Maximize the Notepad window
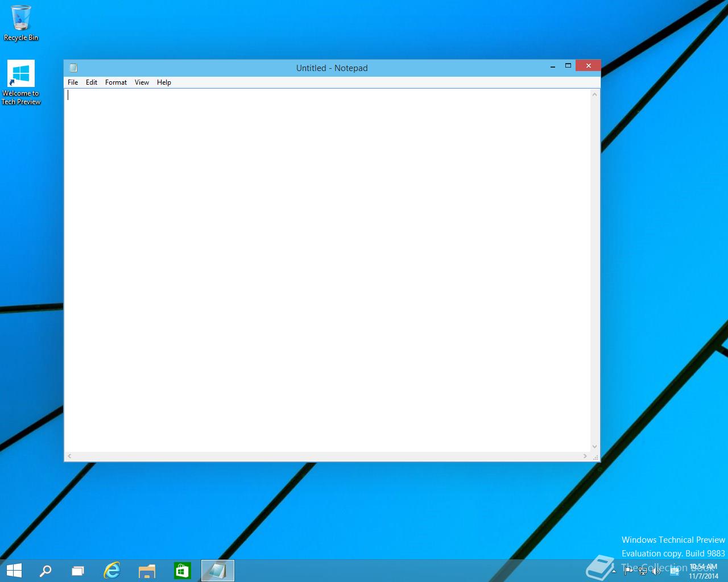 tap(568, 66)
